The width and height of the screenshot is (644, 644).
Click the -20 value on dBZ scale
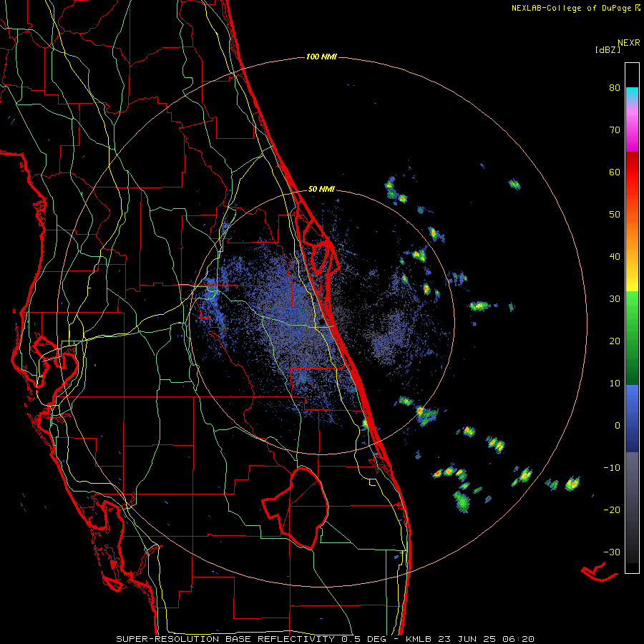[612, 509]
